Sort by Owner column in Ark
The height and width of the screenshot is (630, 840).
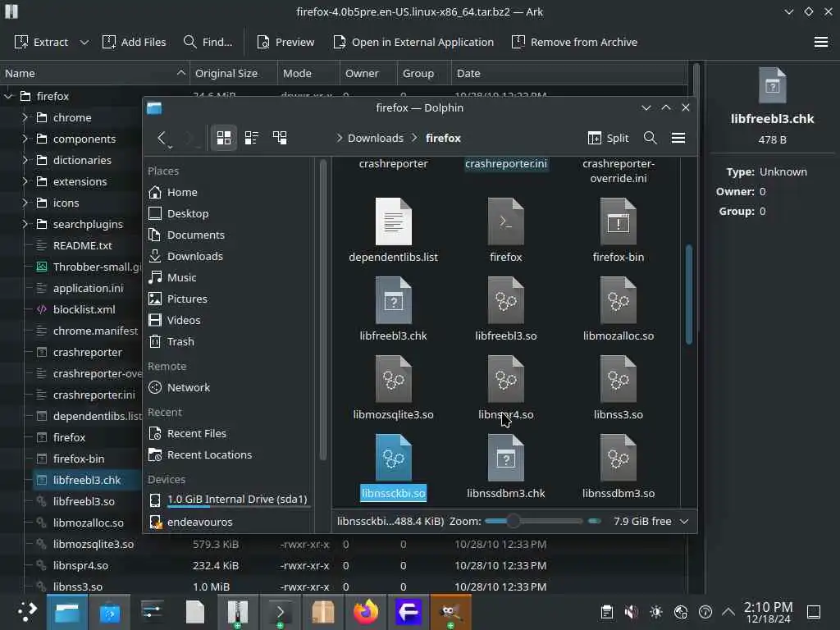point(368,73)
